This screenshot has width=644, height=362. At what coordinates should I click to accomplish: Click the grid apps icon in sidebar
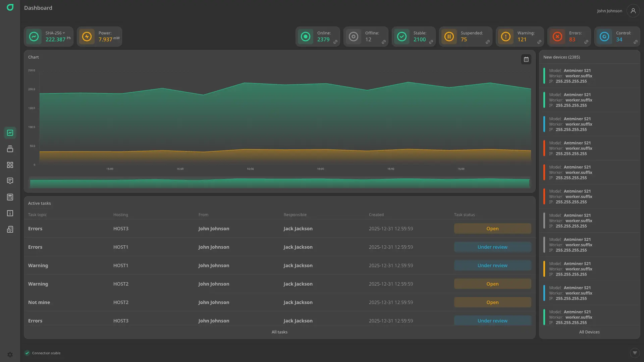[10, 165]
